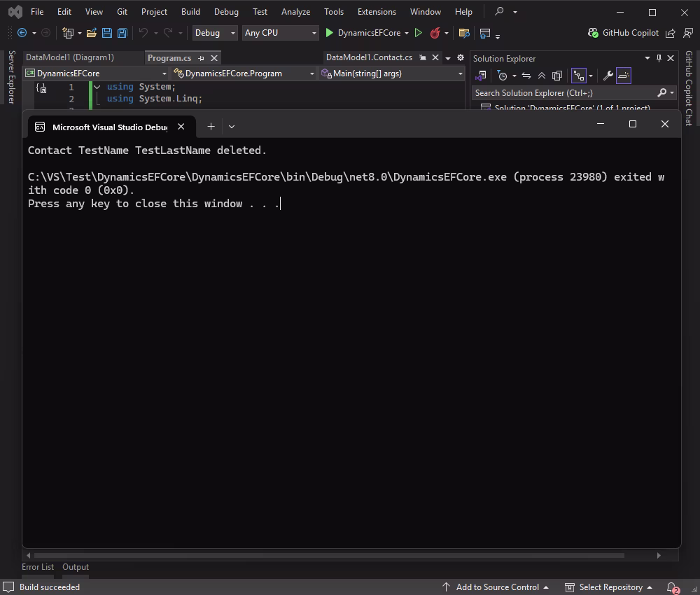The width and height of the screenshot is (700, 595).
Task: Open document tabs overflow dropdown arrow
Action: click(x=448, y=58)
